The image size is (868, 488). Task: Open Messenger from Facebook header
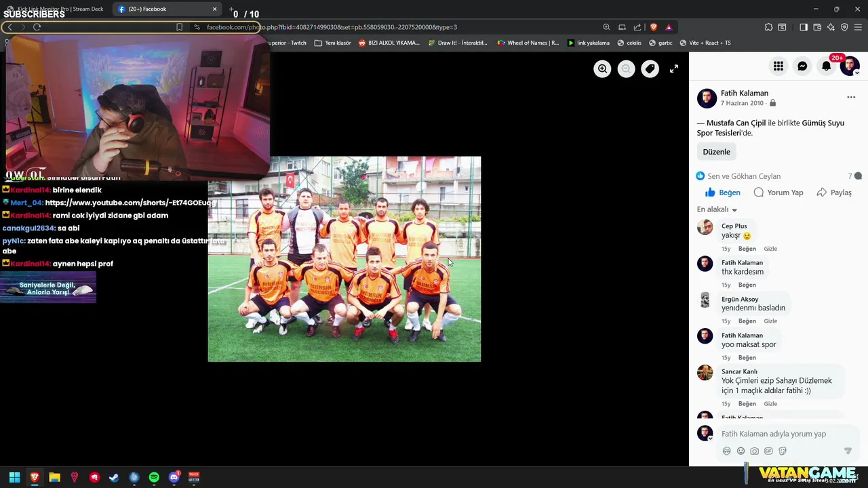(x=802, y=66)
